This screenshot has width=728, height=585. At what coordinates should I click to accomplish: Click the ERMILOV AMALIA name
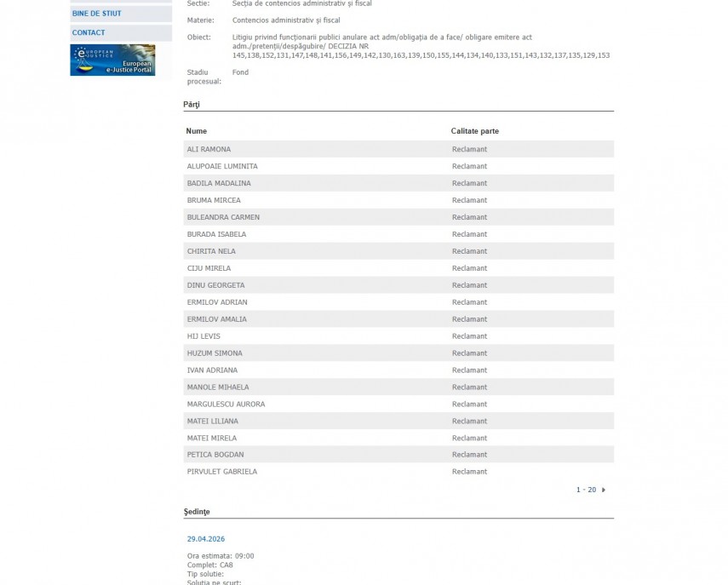[217, 319]
